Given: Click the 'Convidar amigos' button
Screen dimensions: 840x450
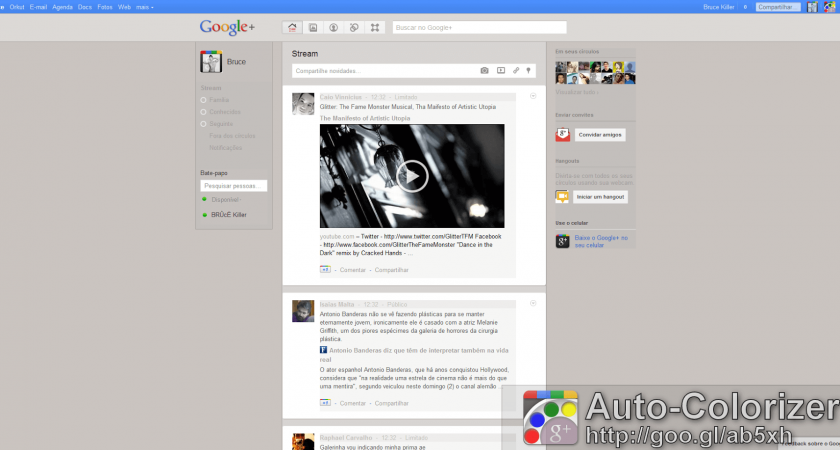Looking at the screenshot, I should [600, 135].
